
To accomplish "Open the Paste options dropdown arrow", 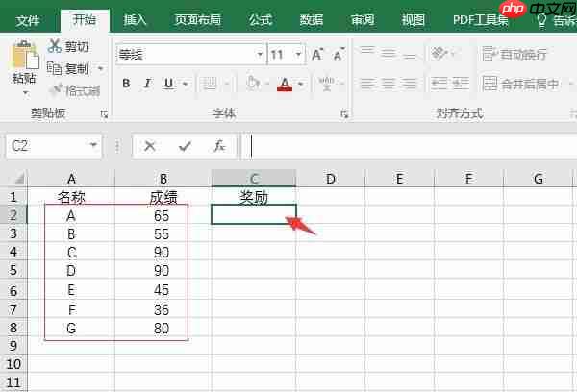I will (x=25, y=92).
